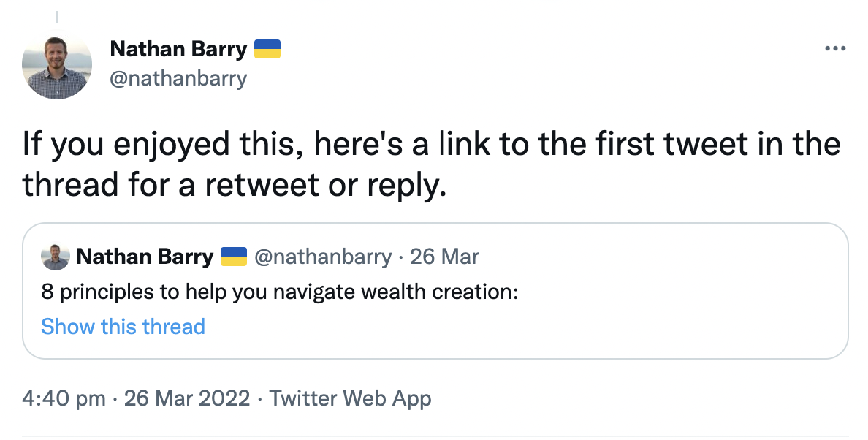Click the Nathan Barry name in the quoted tweet
The height and width of the screenshot is (440, 868).
coord(145,257)
